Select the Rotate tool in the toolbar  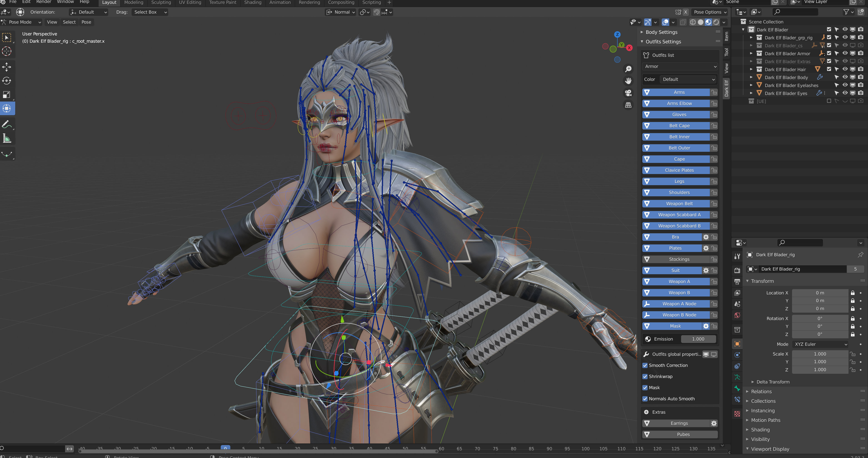(x=7, y=81)
